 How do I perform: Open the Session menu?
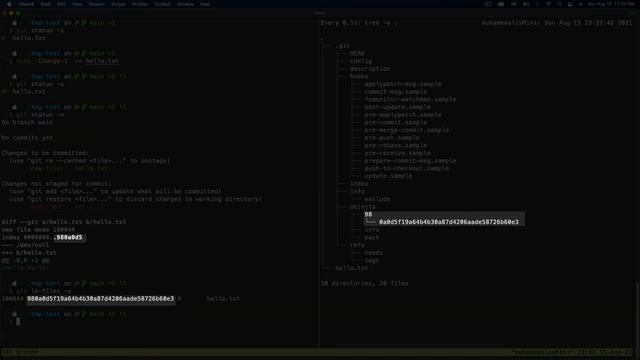pyautogui.click(x=96, y=4)
